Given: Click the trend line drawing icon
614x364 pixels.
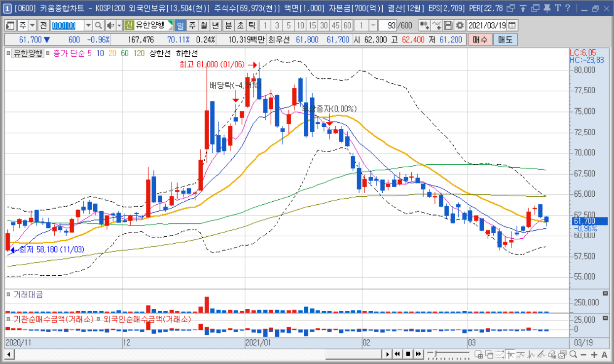Looking at the screenshot, I should (x=541, y=354).
